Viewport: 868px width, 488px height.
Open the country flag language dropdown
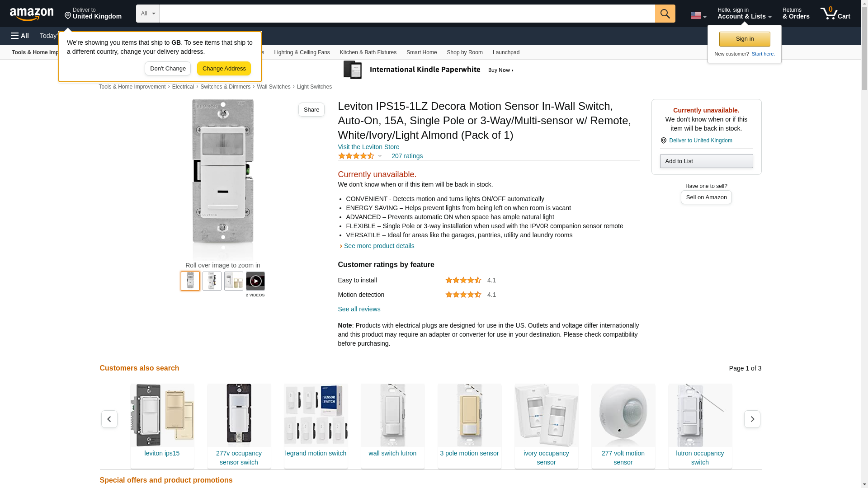point(698,15)
